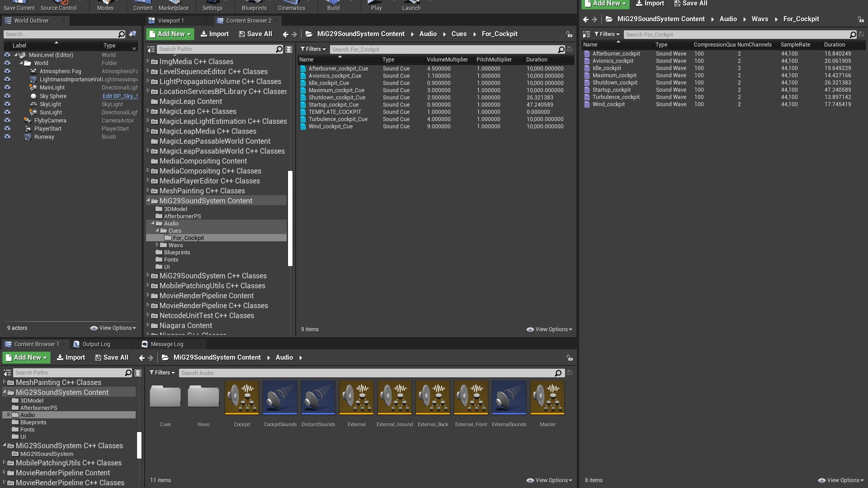868x488 pixels.
Task: Select the Cockpit sound cue thumbnail
Action: [241, 398]
